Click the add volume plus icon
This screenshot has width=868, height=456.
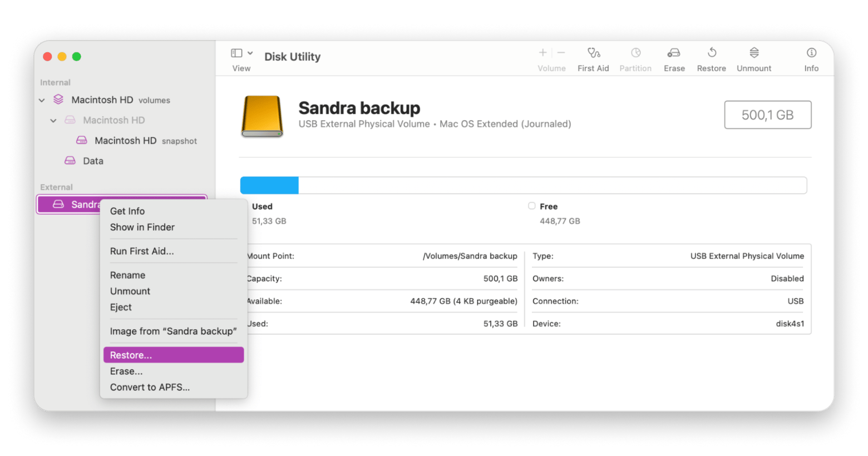tap(542, 53)
